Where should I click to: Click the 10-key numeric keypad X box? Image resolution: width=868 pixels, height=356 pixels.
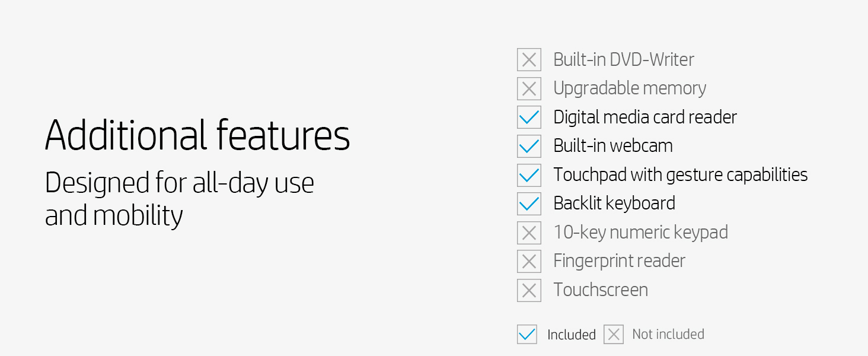pyautogui.click(x=529, y=233)
